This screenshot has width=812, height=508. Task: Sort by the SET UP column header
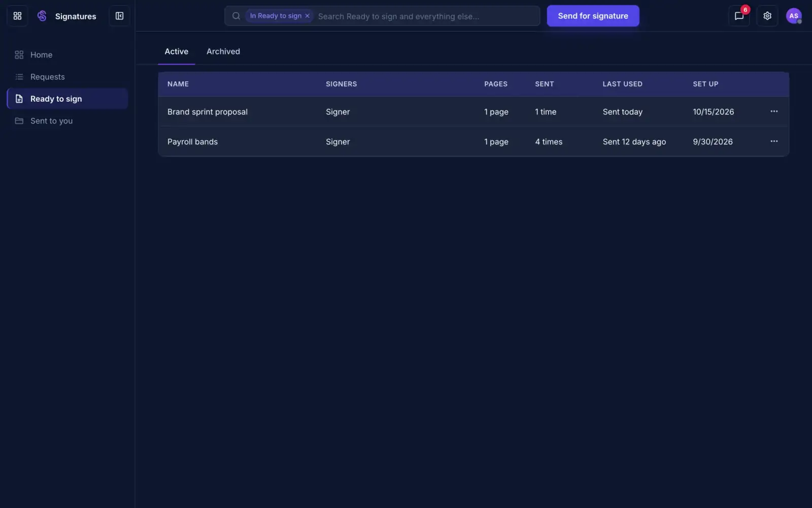pyautogui.click(x=706, y=84)
